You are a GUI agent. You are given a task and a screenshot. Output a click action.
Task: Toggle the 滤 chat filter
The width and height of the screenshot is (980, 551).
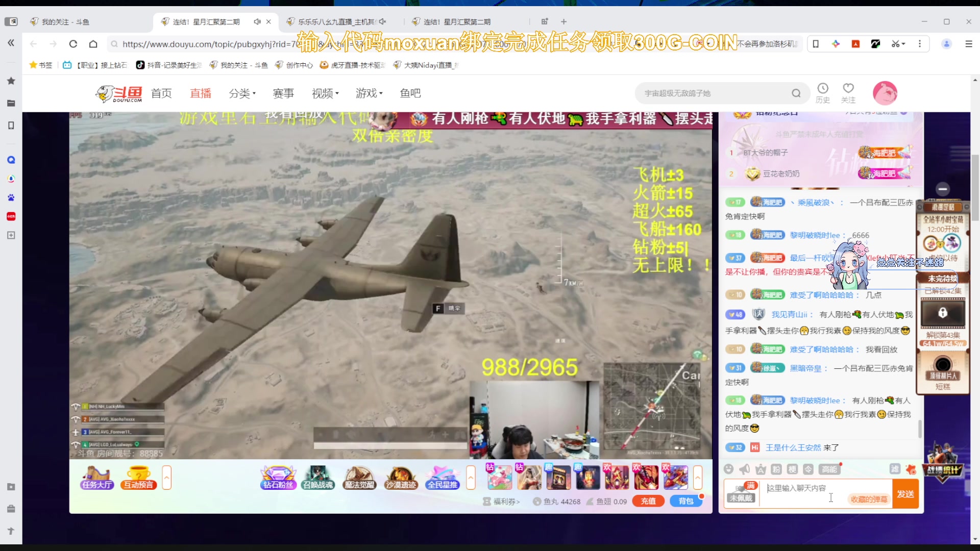895,469
